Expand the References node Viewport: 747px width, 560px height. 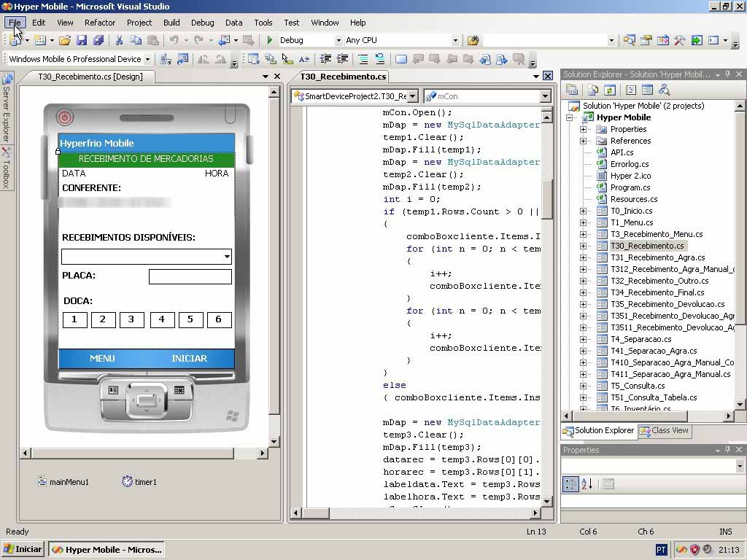point(583,141)
